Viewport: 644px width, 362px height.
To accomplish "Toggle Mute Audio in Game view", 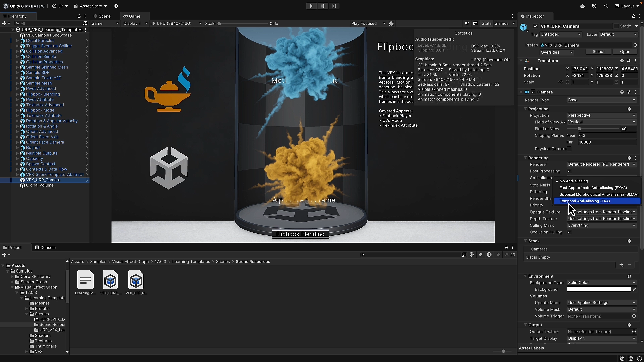I will click(467, 23).
